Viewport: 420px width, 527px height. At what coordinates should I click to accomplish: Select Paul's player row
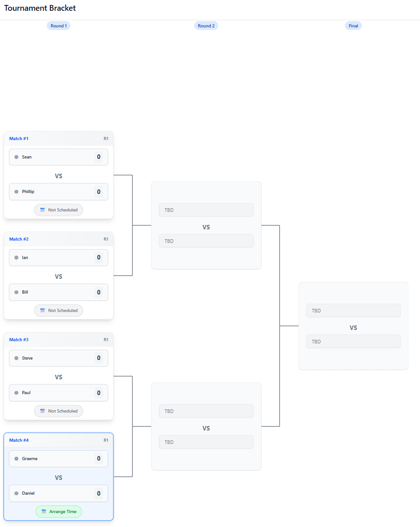tap(58, 393)
